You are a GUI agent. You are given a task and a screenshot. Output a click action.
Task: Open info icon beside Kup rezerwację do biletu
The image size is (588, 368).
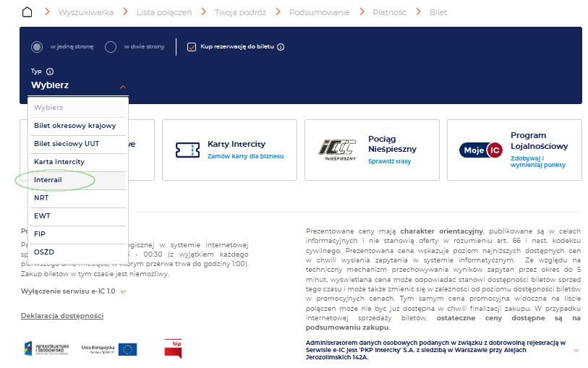pos(281,47)
